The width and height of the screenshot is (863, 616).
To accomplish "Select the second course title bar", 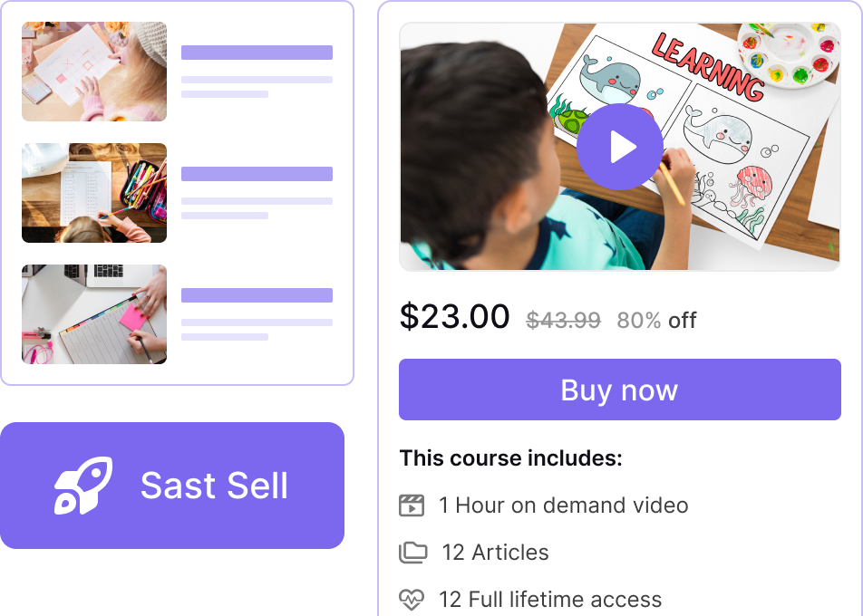I will [257, 174].
